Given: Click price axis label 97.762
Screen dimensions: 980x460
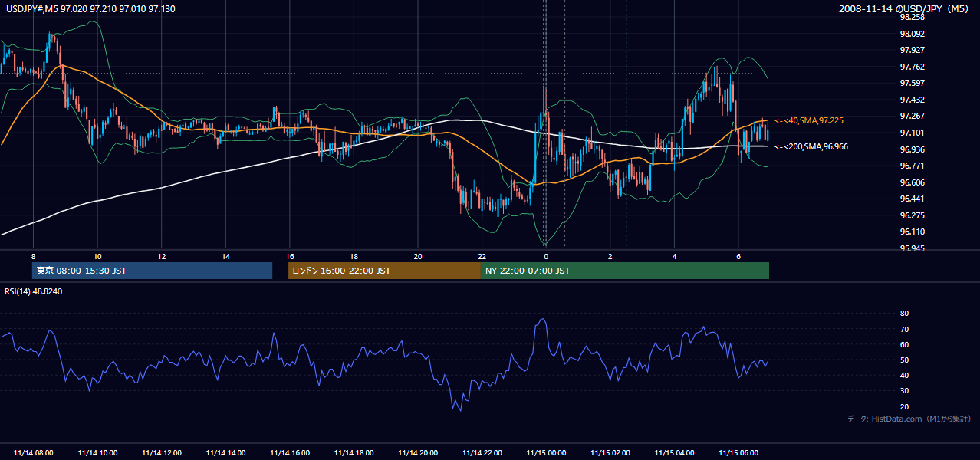Looking at the screenshot, I should (912, 67).
